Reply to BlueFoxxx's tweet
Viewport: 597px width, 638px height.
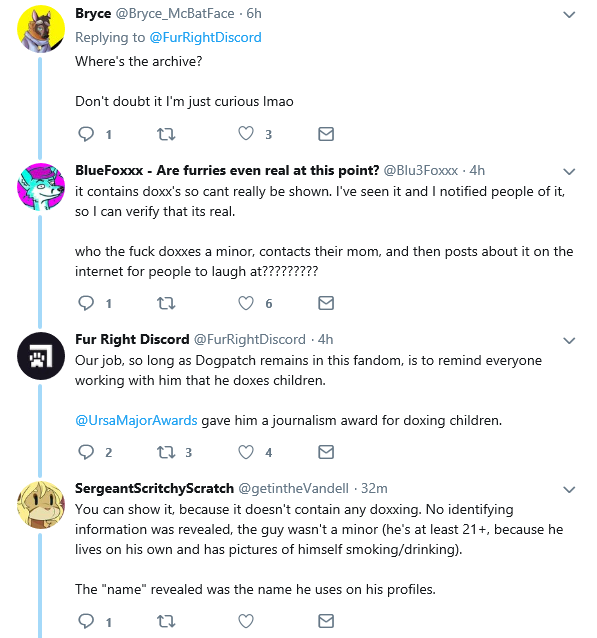[x=86, y=303]
